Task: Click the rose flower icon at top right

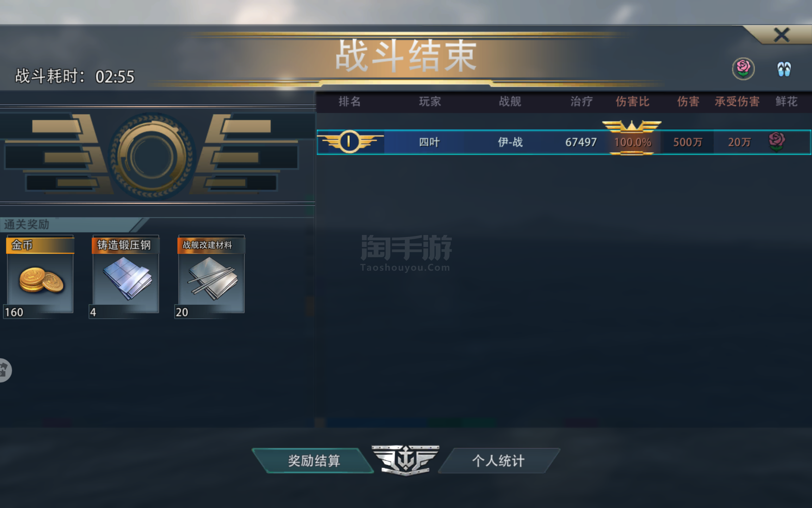Action: (x=743, y=68)
